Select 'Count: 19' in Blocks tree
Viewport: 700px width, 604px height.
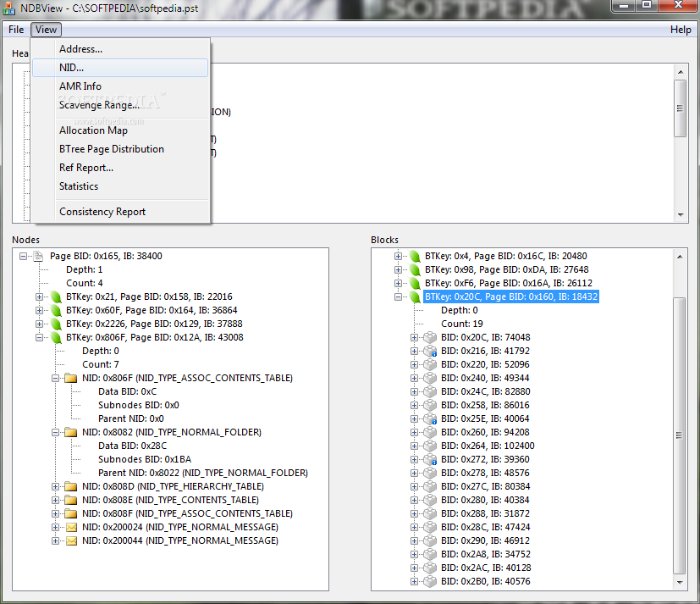click(x=462, y=324)
